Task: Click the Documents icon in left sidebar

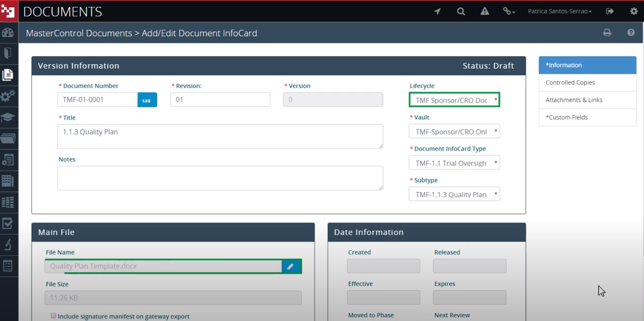Action: pyautogui.click(x=8, y=74)
